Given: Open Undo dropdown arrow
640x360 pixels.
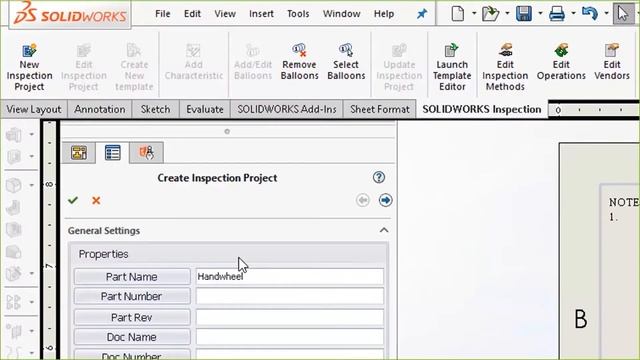Looking at the screenshot, I should click(x=606, y=13).
